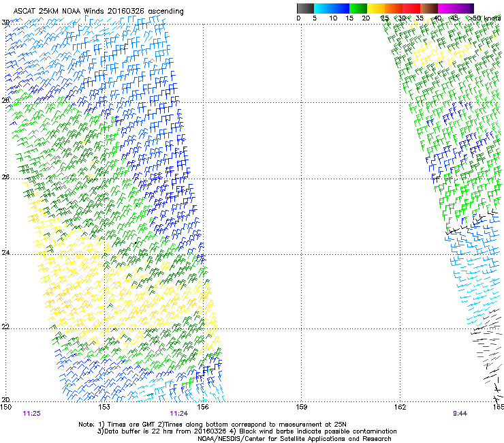Select the date '20160326' in the title
Viewport: 504px width, 443px height.
click(x=126, y=12)
